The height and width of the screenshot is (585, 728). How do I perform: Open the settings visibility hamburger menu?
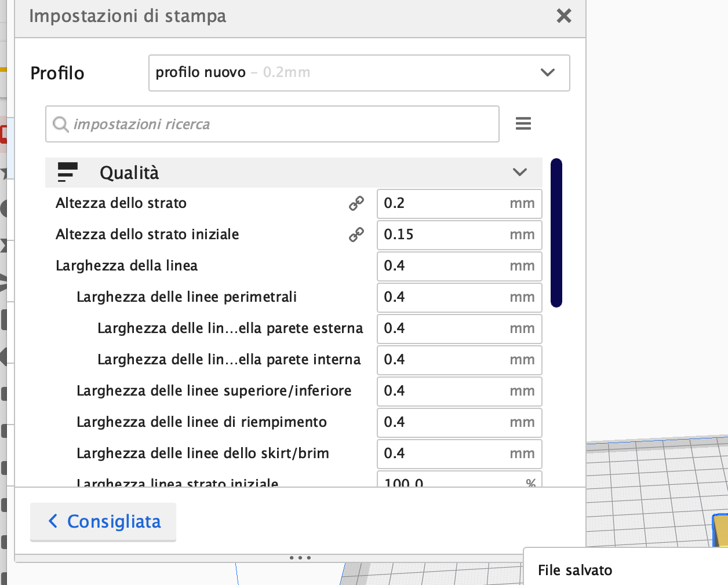tap(523, 123)
